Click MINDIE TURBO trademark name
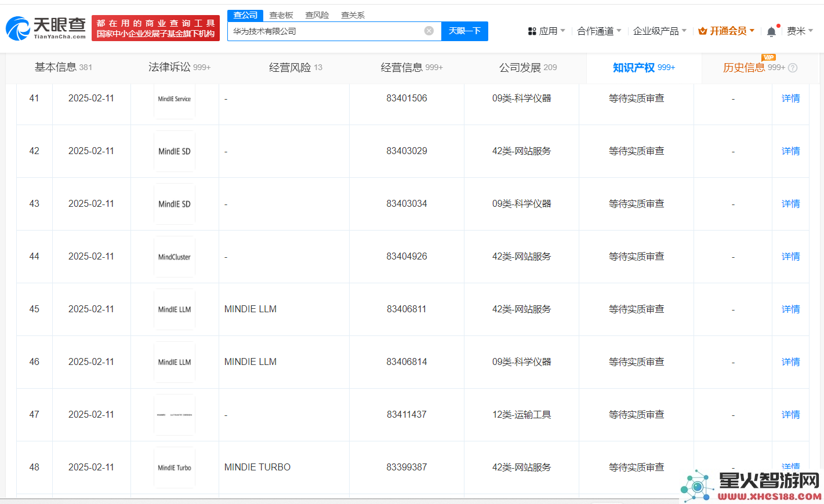824x504 pixels. pos(257,468)
